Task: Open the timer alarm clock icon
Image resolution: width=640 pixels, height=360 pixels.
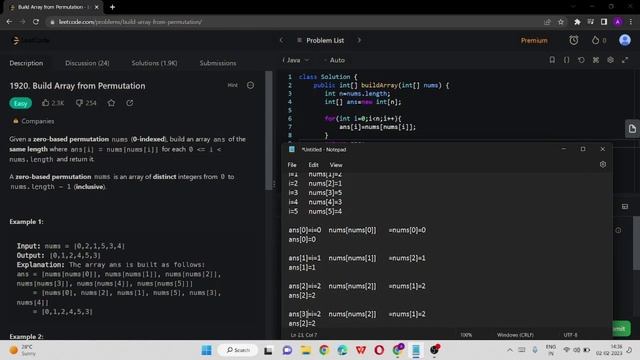Action: (573, 40)
